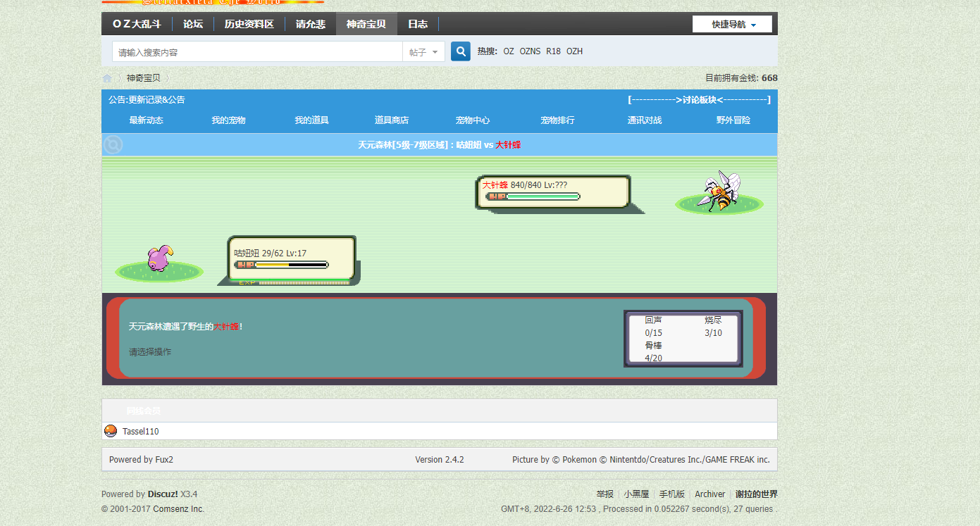Select the 神奇宝贝 tab

(x=366, y=24)
